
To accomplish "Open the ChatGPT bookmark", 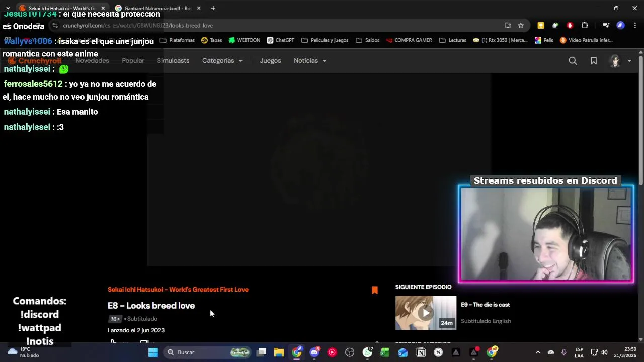I will [280, 40].
